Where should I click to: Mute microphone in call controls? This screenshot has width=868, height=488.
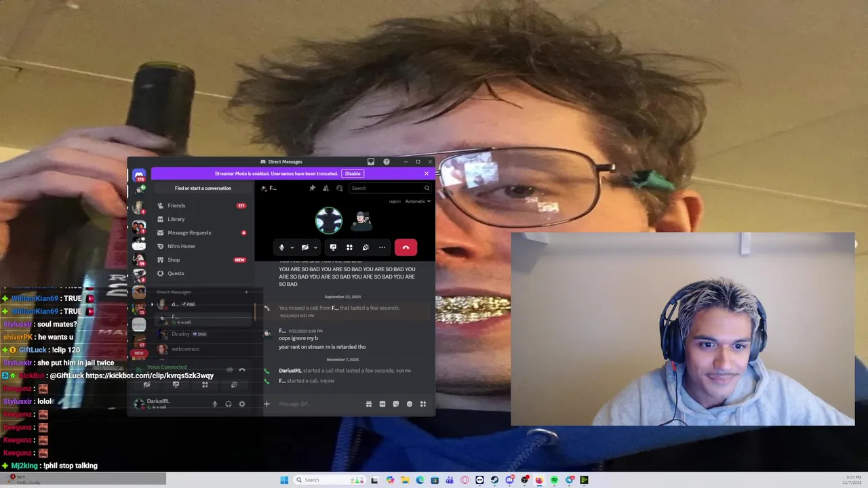(x=281, y=247)
